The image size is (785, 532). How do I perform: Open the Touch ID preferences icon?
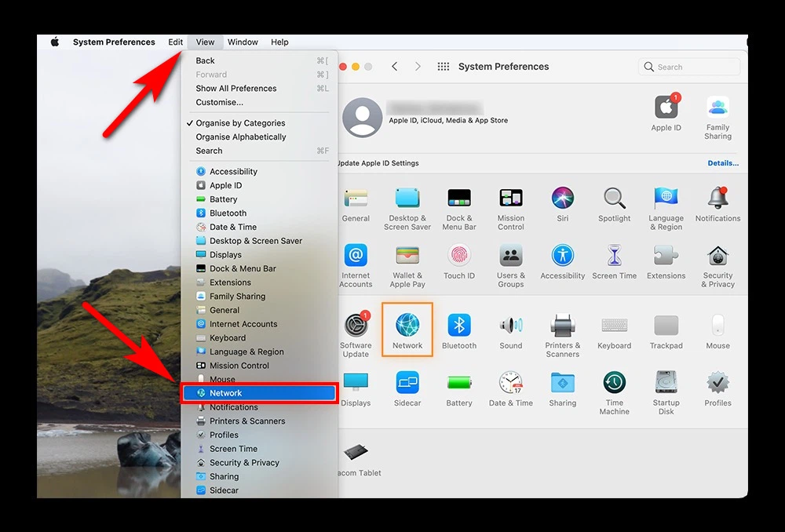tap(458, 255)
